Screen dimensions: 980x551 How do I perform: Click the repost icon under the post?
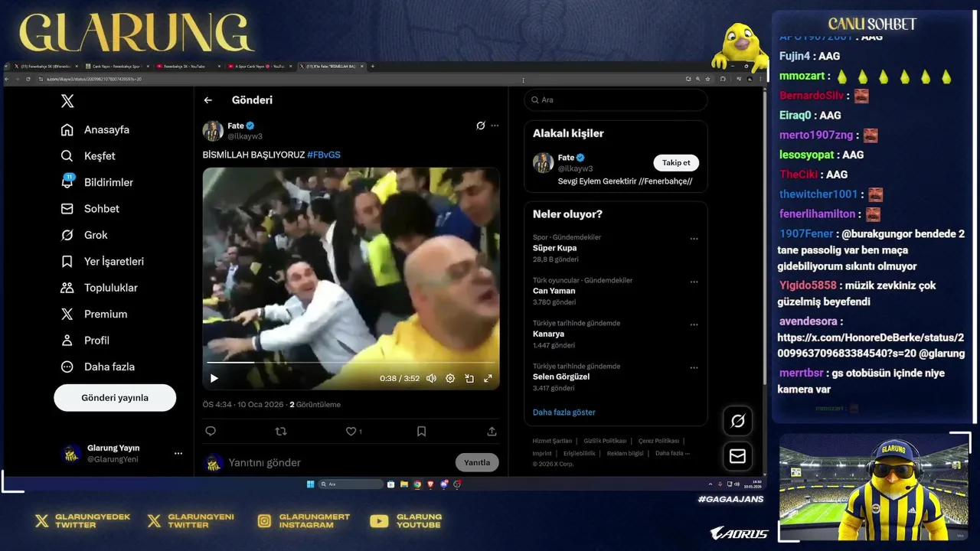(281, 432)
